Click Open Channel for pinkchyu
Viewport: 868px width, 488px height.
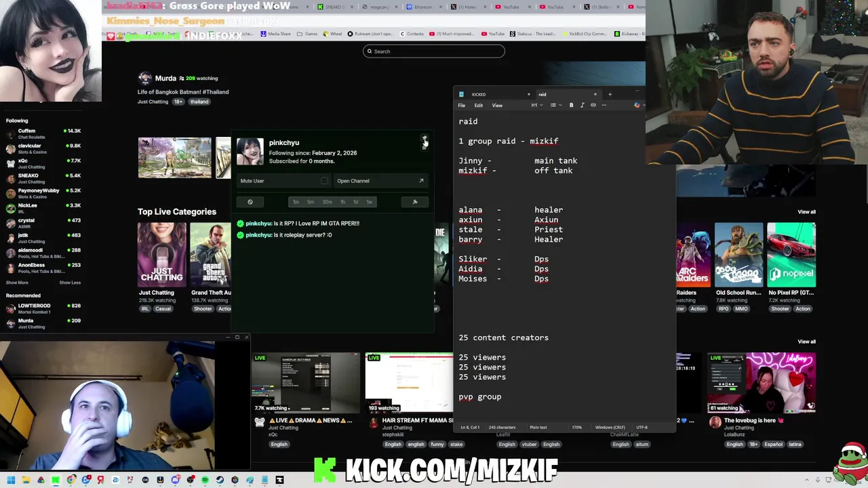pyautogui.click(x=380, y=181)
